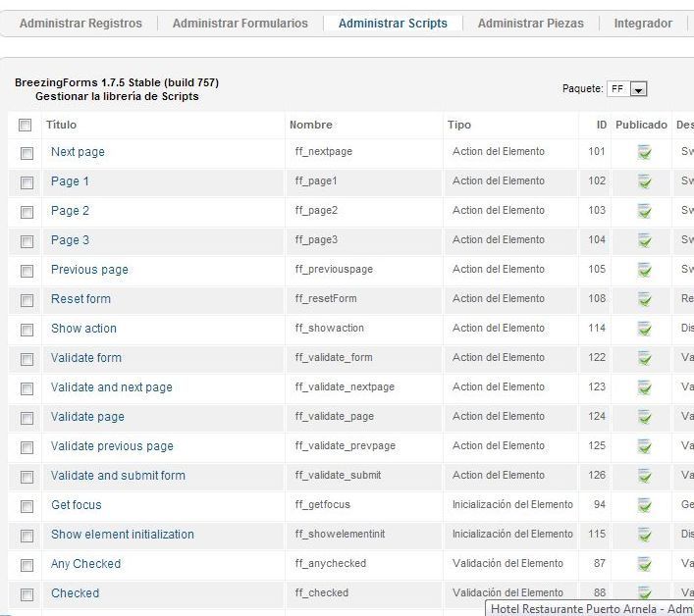Toggle published icon for Page 3 row
The height and width of the screenshot is (616, 694).
644,240
